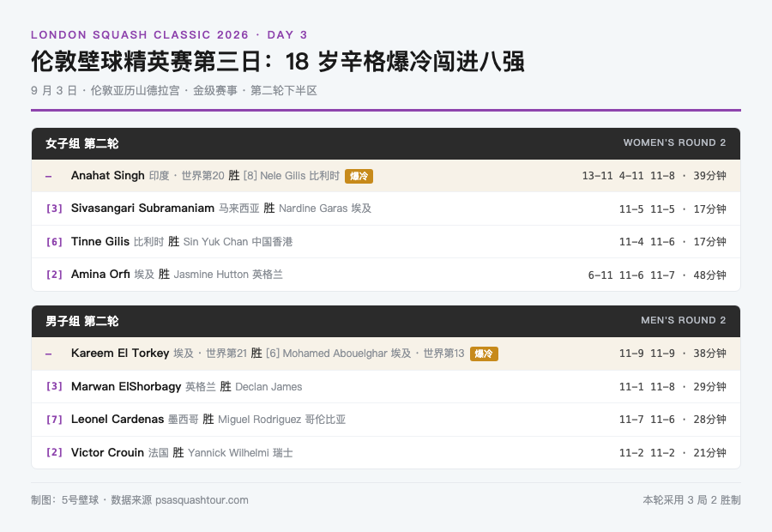
Task: Click opponent Miguel Rodriguez 哥伦比亚
Action: pyautogui.click(x=281, y=420)
